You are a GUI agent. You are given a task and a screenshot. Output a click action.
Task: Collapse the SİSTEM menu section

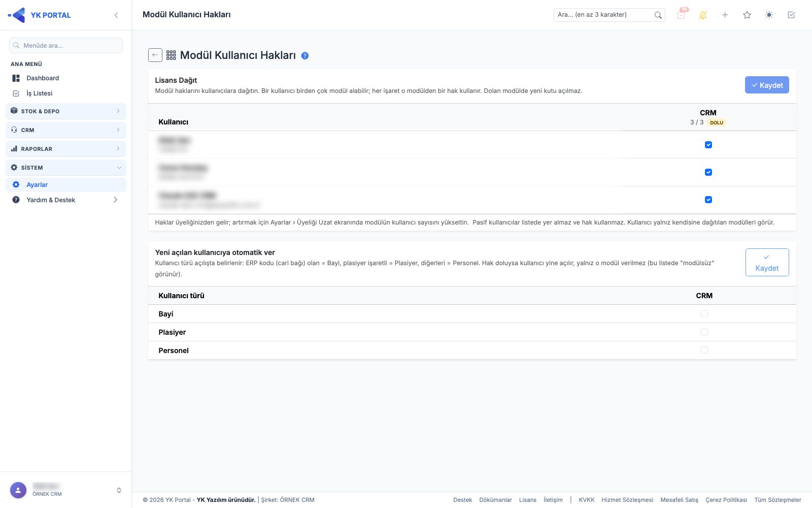[66, 168]
